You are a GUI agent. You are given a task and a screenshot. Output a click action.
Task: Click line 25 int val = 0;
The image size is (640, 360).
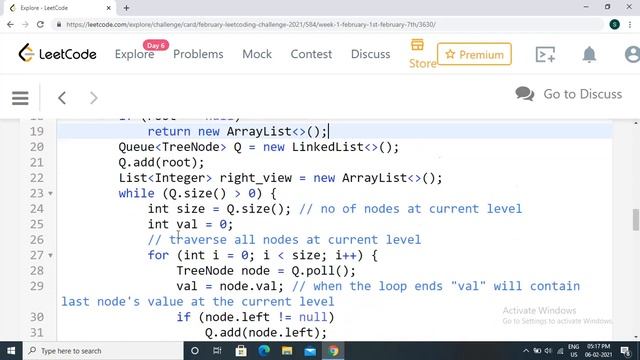tap(190, 224)
